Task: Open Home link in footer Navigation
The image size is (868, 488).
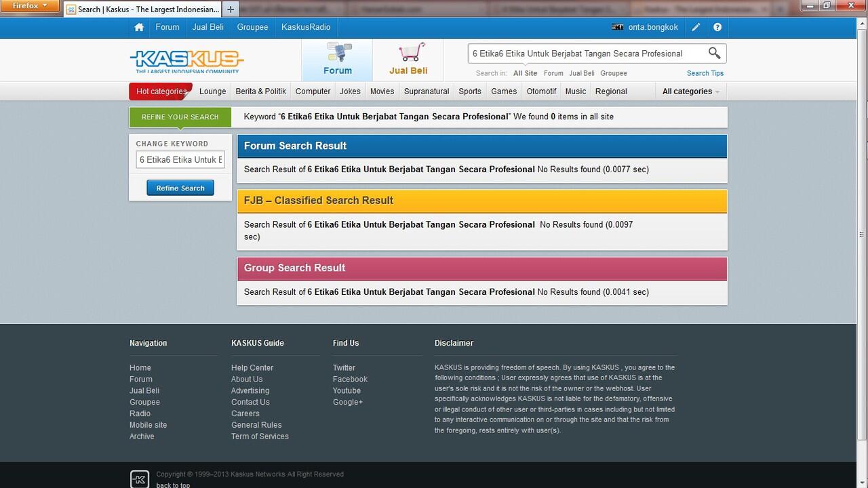Action: [x=140, y=368]
